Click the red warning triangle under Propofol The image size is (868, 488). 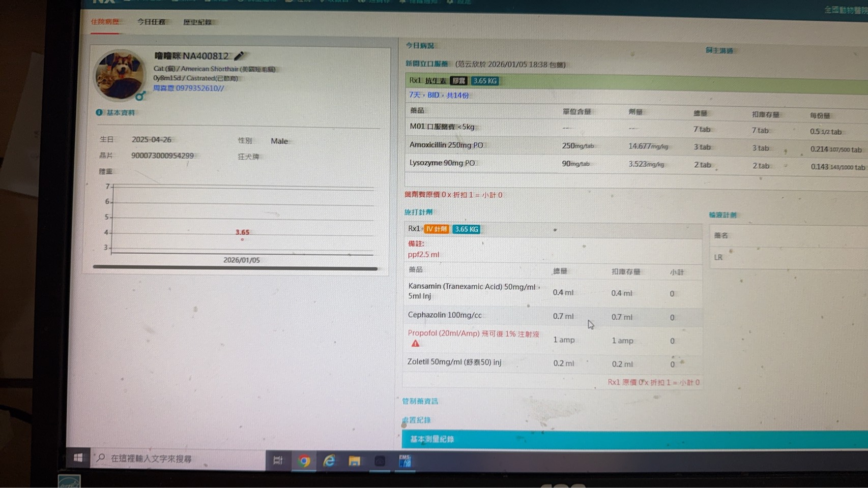(x=415, y=344)
